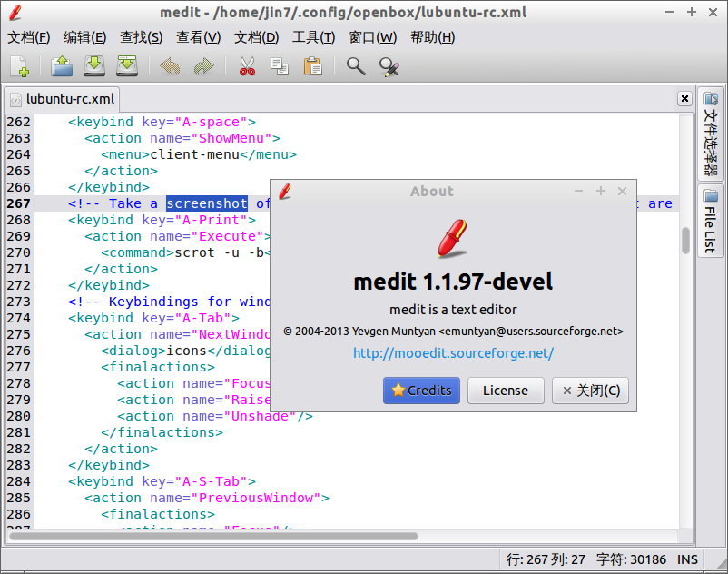Viewport: 728px width, 574px height.
Task: Click 'A-Tab' key value on line 274
Action: pyautogui.click(x=203, y=318)
